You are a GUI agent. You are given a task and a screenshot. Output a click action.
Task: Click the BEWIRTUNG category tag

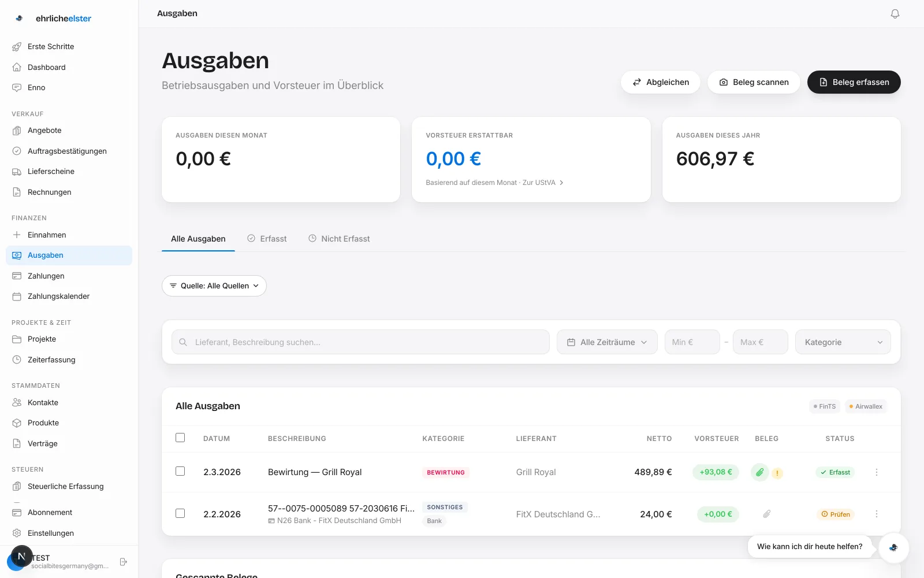[x=445, y=472]
